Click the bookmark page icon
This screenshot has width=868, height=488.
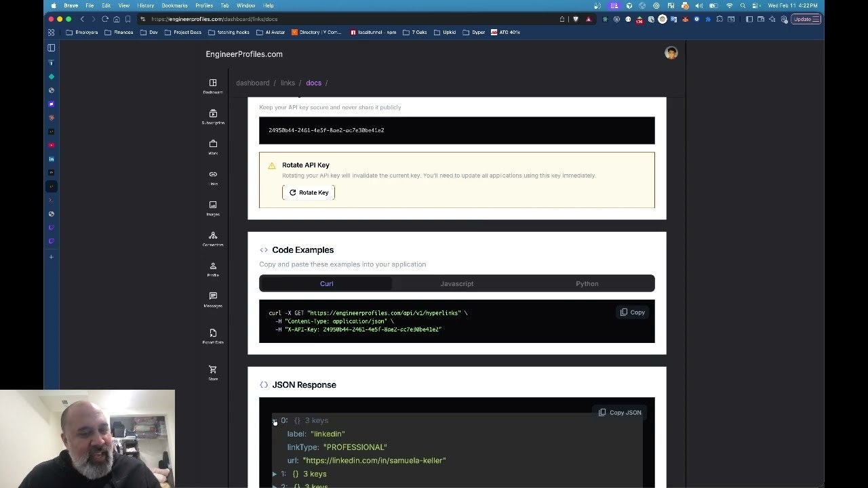point(127,19)
